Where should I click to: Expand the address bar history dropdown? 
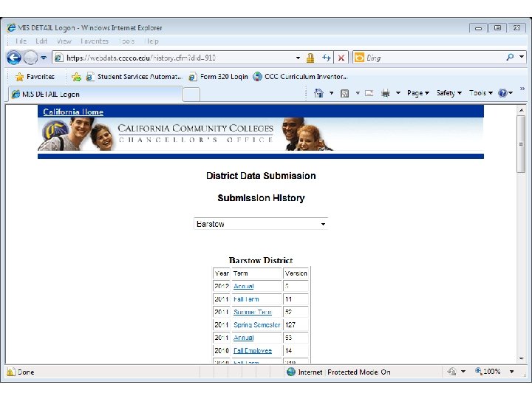coord(298,58)
